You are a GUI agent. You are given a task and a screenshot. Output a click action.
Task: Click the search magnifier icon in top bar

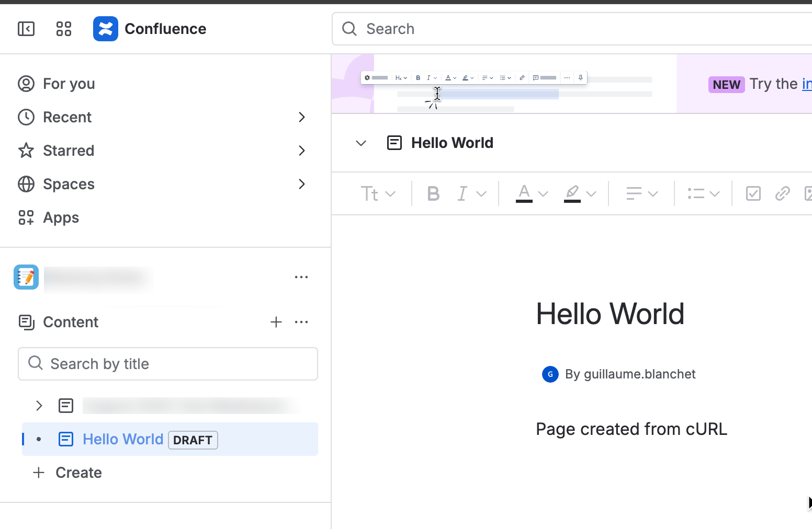pos(349,29)
